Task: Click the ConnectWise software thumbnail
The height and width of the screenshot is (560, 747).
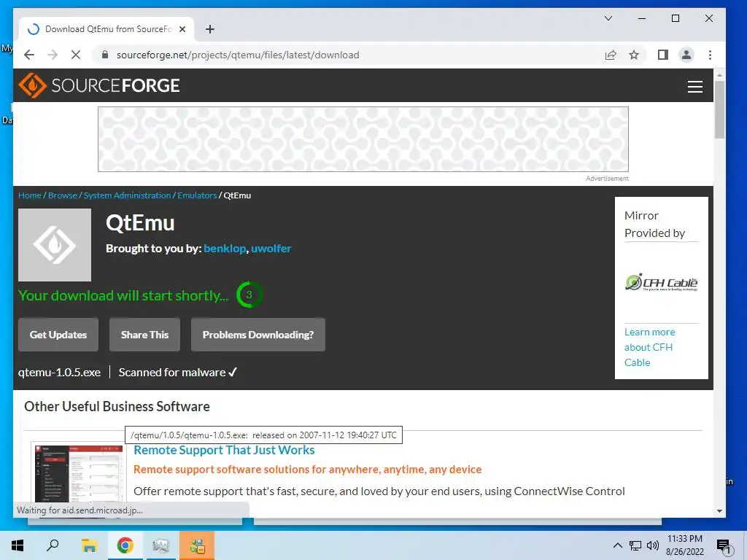Action: 79,473
